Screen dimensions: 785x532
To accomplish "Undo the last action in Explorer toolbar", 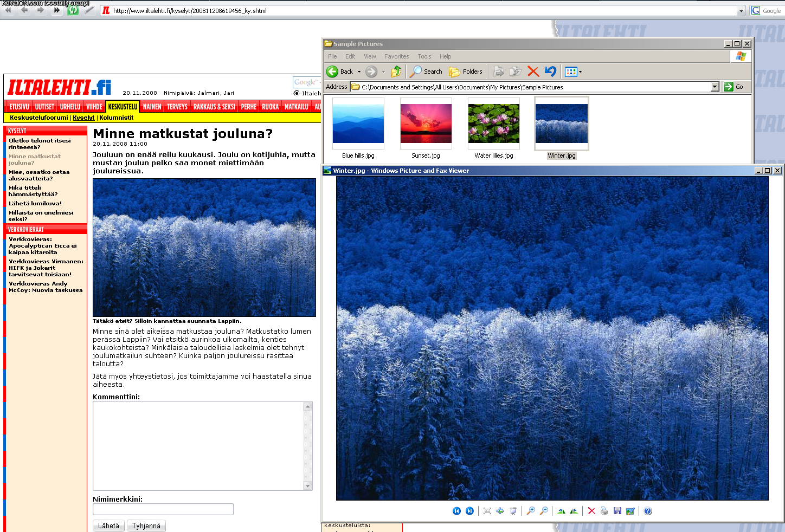I will coord(550,72).
